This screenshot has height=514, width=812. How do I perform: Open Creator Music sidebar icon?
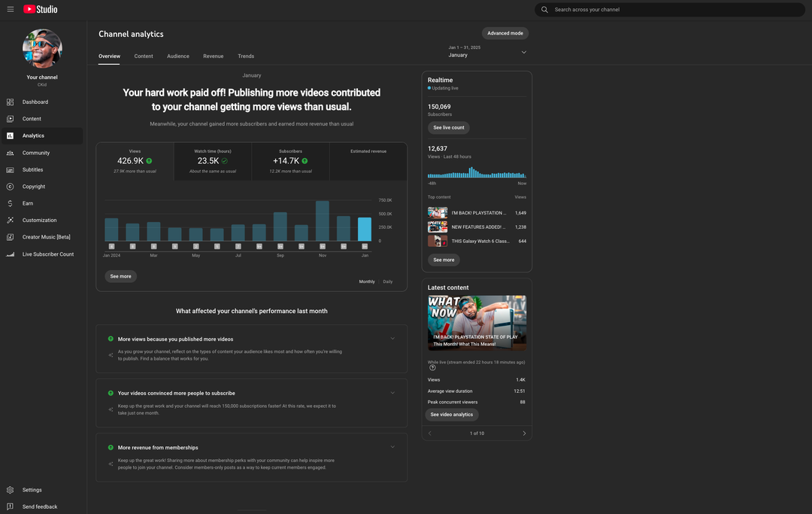pyautogui.click(x=11, y=237)
